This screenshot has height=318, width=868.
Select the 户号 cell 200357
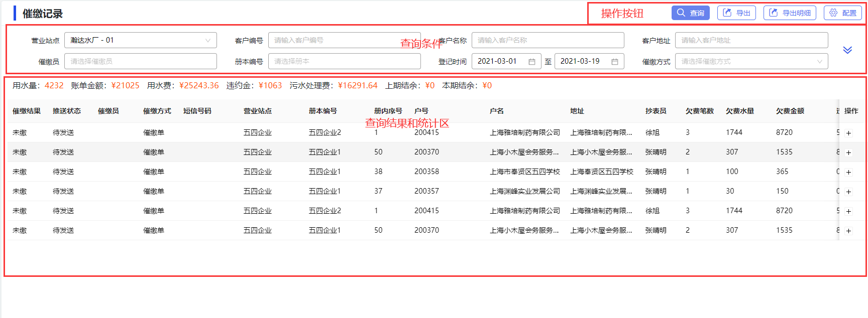click(426, 191)
